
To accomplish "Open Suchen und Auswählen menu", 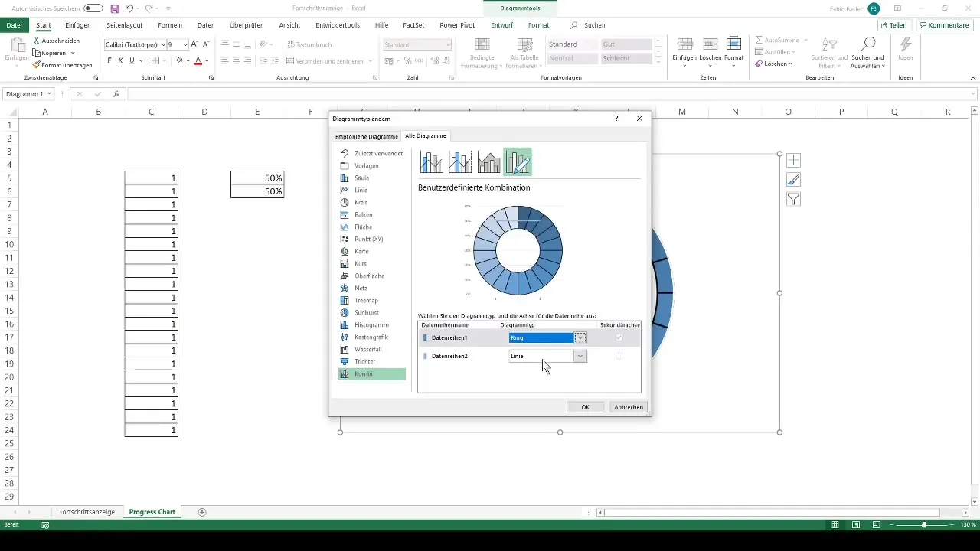I will point(867,54).
